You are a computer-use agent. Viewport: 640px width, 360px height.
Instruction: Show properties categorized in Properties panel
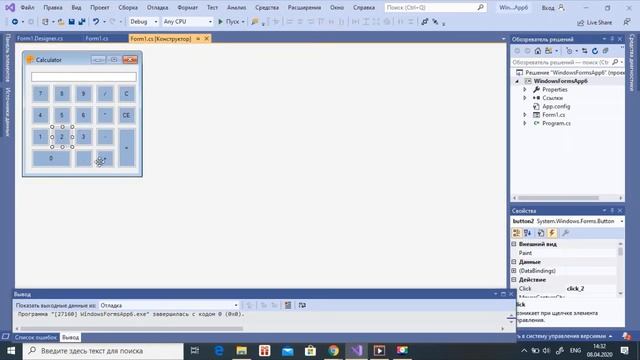516,233
